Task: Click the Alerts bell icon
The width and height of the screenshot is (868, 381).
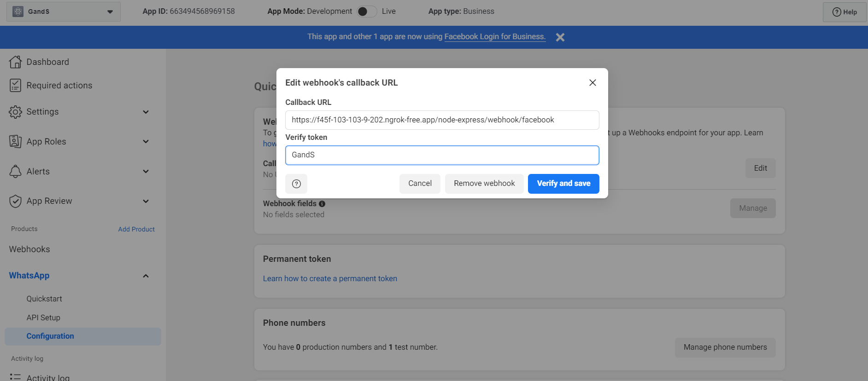Action: coord(15,171)
